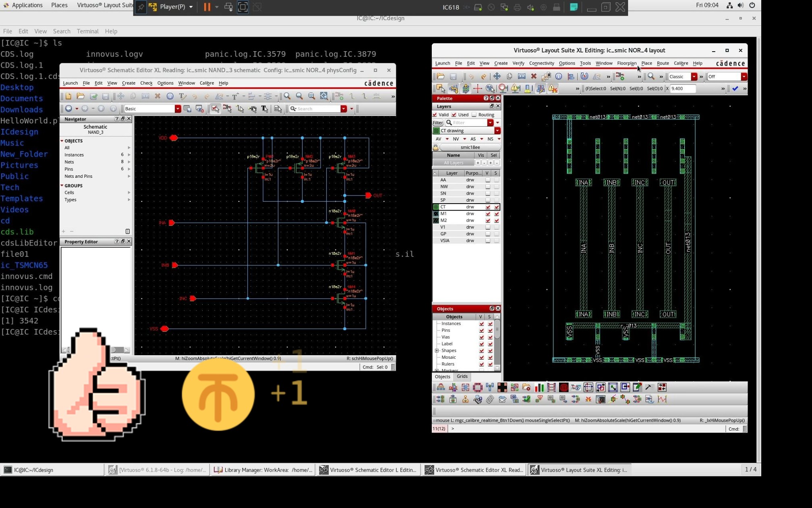This screenshot has height=508, width=812.
Task: Click the red globe icon in bottom toolbar
Action: click(563, 387)
